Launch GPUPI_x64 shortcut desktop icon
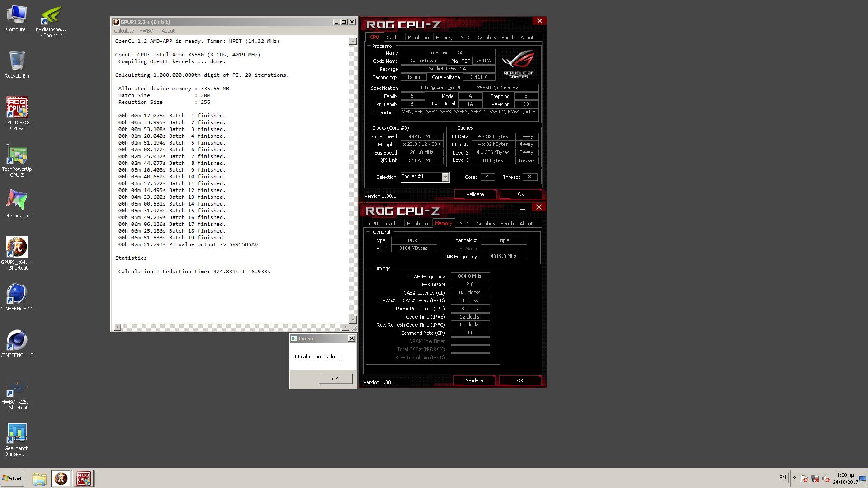 pyautogui.click(x=17, y=253)
